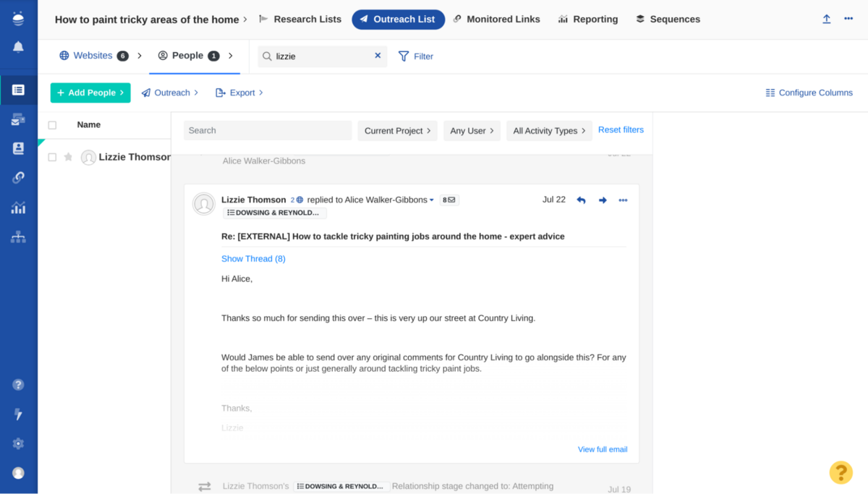The image size is (868, 494).
Task: Toggle the select-all checkbox beside Name header
Action: click(x=52, y=125)
